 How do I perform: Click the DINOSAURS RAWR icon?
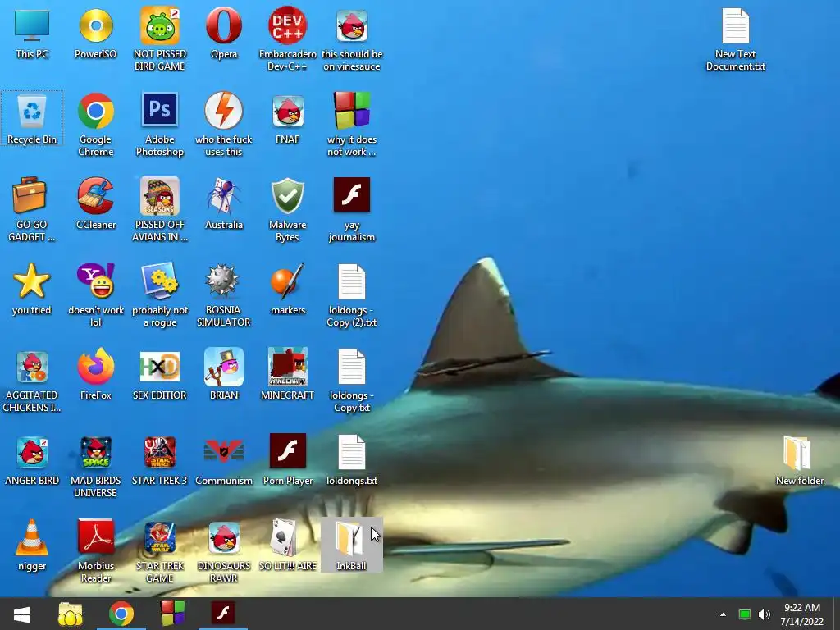[223, 550]
